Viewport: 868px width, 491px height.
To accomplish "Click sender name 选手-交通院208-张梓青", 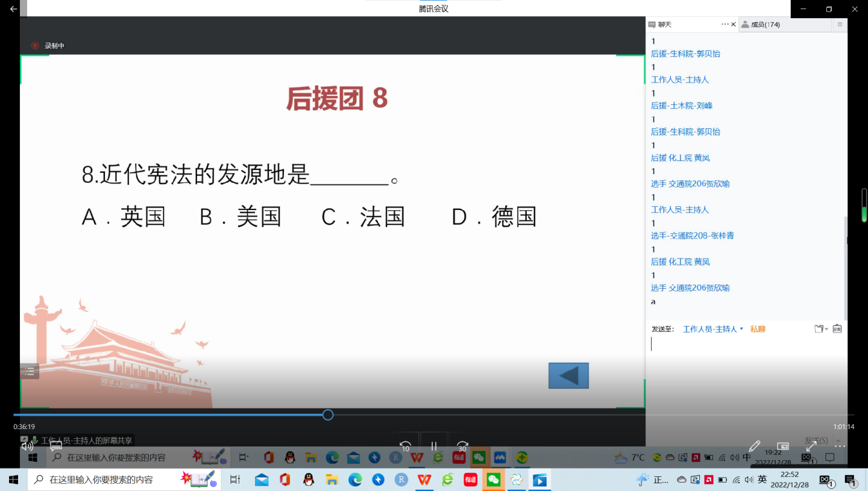I will (x=692, y=236).
